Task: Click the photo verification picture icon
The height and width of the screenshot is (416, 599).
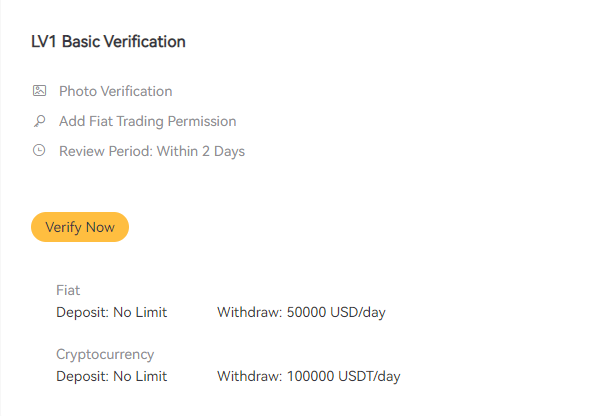Action: 39,91
